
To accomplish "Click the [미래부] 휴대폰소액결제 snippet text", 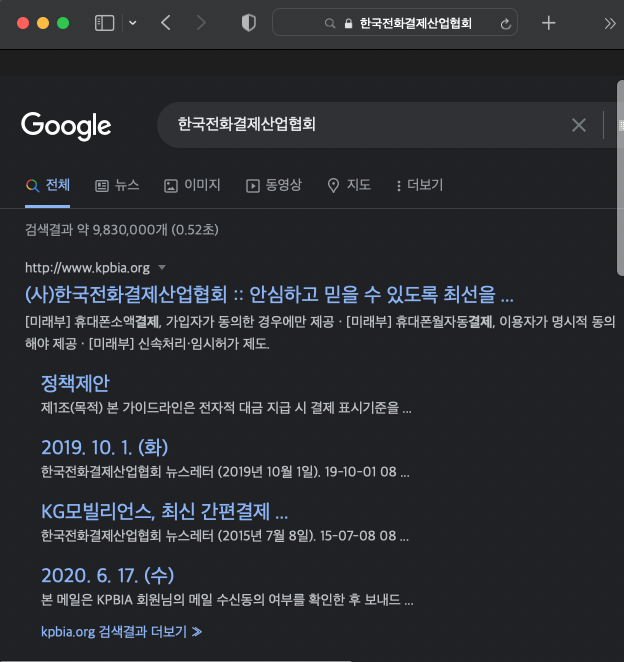I will pos(320,333).
